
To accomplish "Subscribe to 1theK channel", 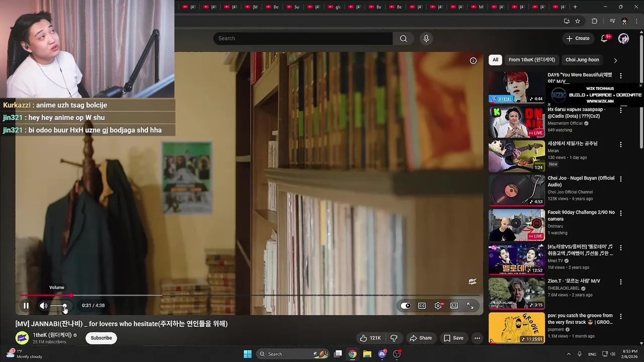I will pyautogui.click(x=101, y=338).
